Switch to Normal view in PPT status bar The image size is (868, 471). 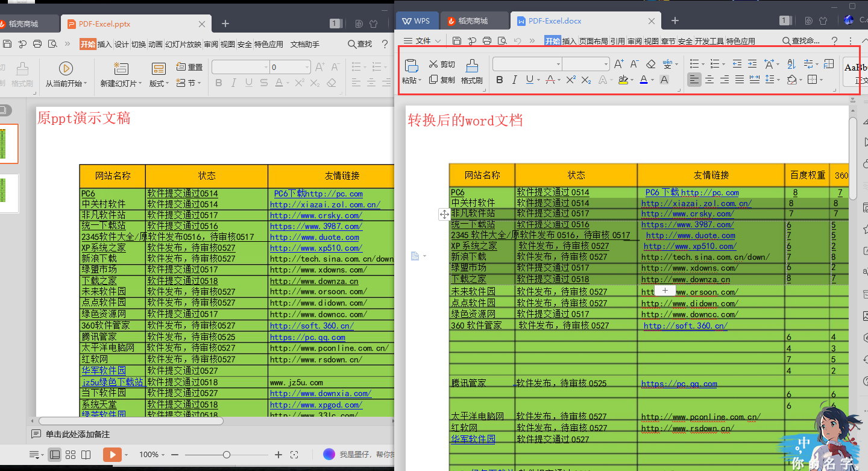[55, 455]
